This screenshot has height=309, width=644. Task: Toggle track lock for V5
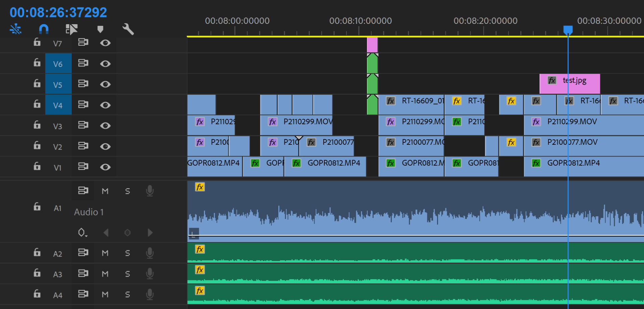tap(37, 84)
